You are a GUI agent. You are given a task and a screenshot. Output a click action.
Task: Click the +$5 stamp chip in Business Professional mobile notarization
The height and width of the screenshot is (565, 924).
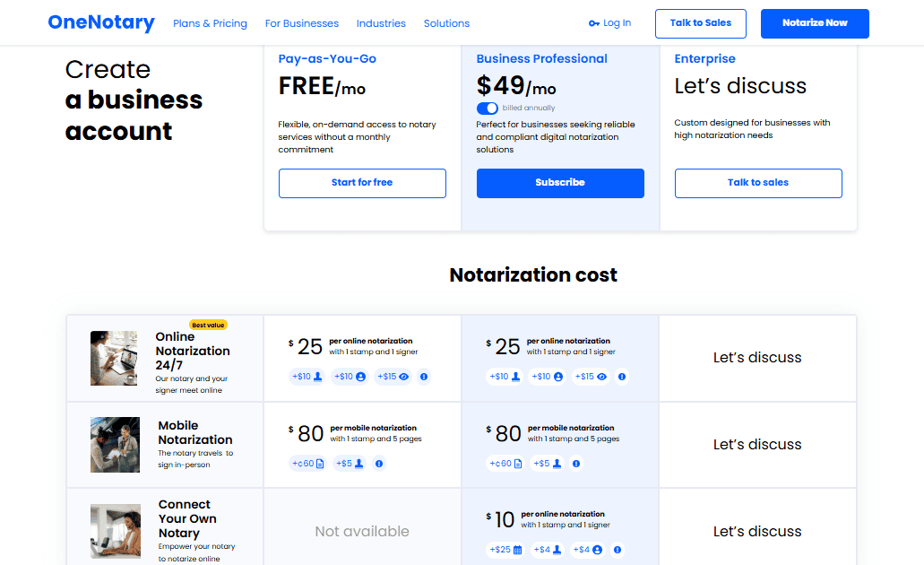(x=548, y=464)
